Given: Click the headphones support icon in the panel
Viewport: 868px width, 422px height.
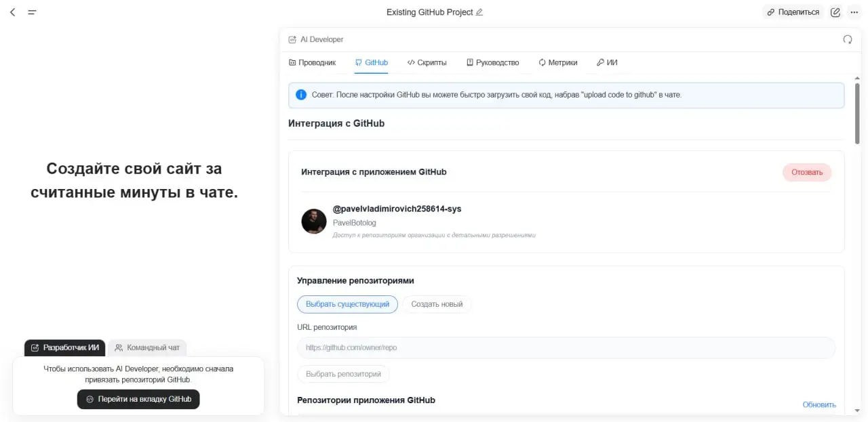Looking at the screenshot, I should tap(847, 39).
